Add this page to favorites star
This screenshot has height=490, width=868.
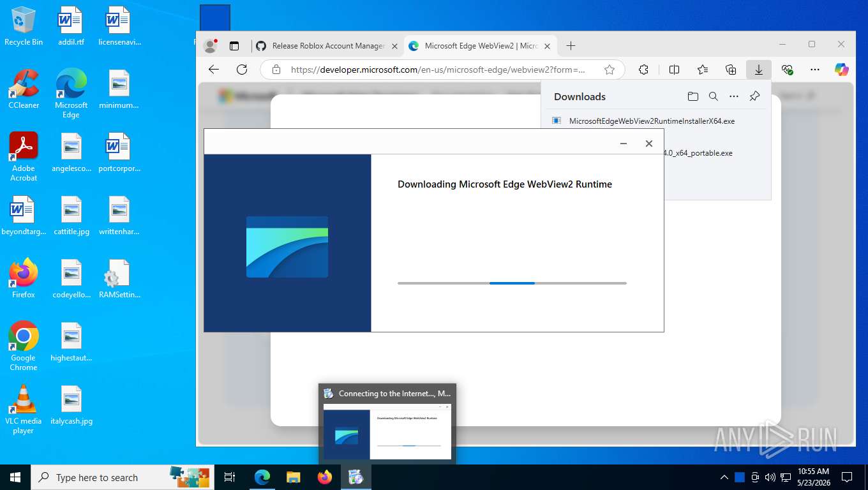point(610,70)
